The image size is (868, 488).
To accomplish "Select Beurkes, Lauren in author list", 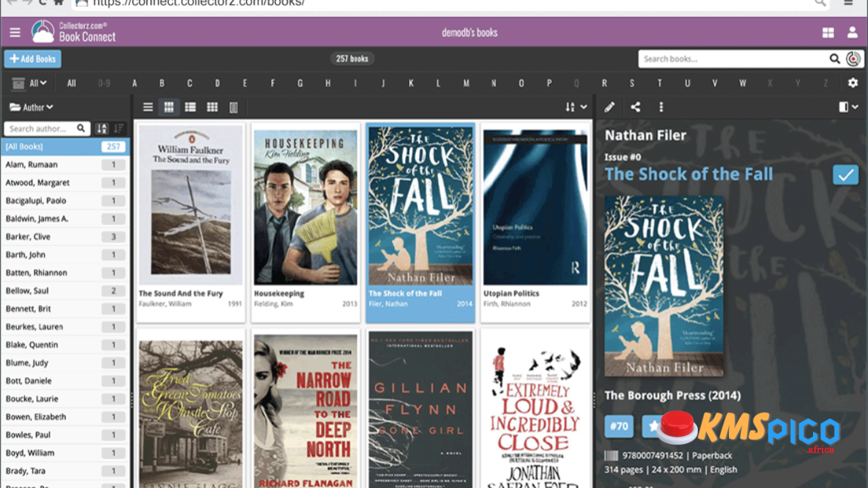I will 65,327.
